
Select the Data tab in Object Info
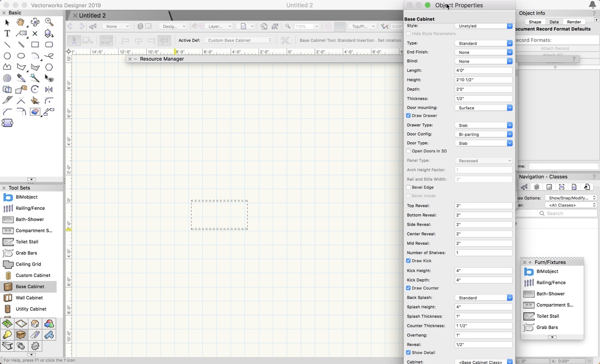554,22
